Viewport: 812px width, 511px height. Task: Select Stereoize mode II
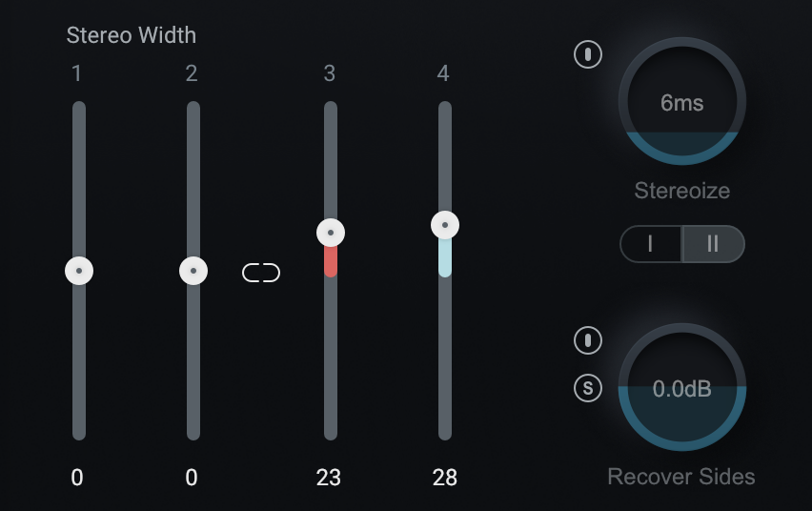[x=713, y=244]
